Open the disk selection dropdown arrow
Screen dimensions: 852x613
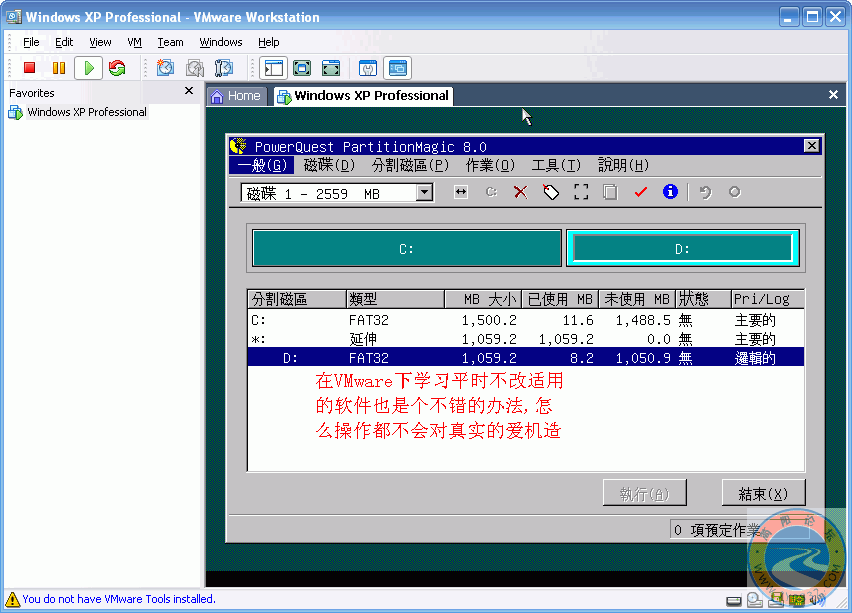(424, 192)
